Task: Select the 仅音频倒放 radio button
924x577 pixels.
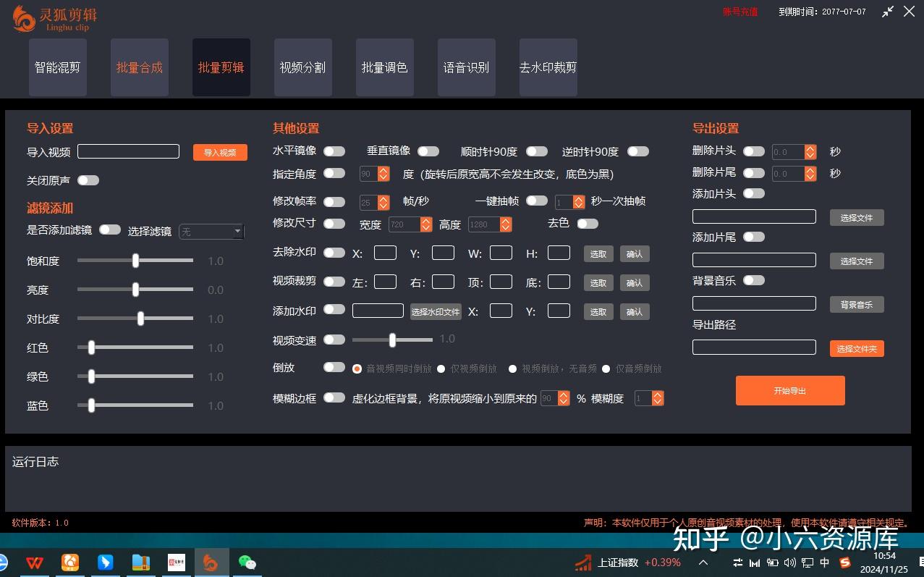Action: pyautogui.click(x=606, y=368)
